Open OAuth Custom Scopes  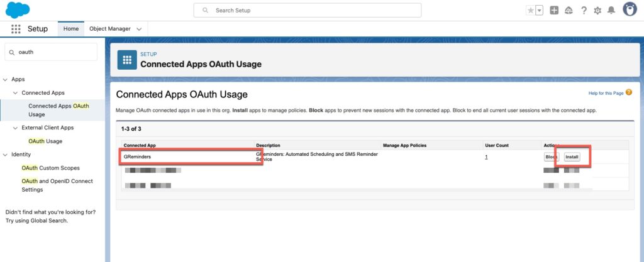[50, 168]
